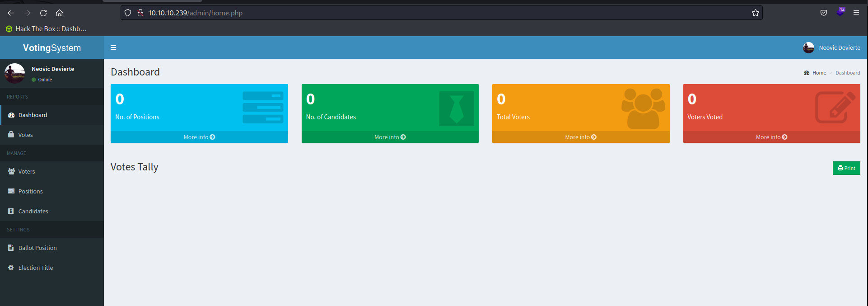Click More info on No. of Candidates card
The height and width of the screenshot is (306, 868).
[390, 137]
